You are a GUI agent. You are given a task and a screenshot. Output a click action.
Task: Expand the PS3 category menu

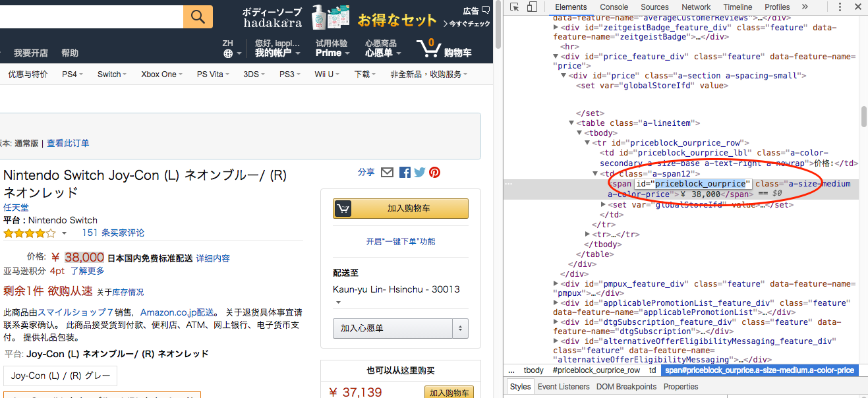tap(290, 74)
